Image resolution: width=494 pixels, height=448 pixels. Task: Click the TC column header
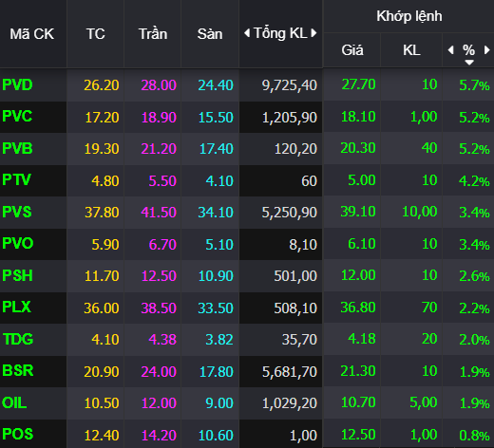point(95,34)
